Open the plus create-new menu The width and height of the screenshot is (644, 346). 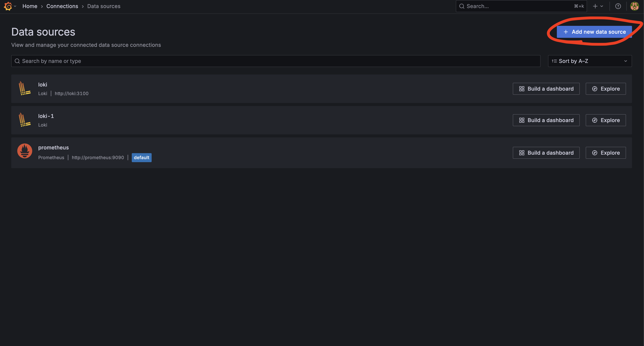(x=598, y=6)
